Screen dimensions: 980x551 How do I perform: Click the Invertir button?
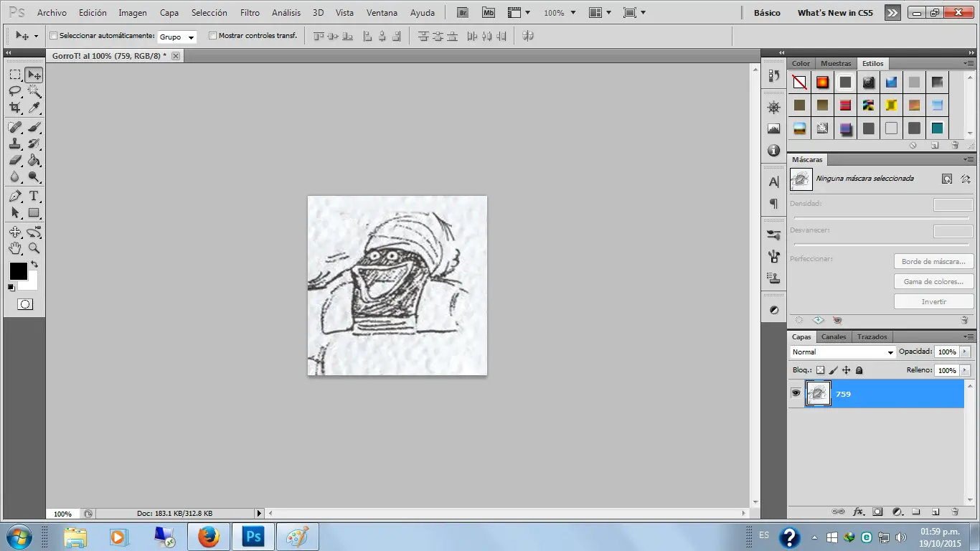pyautogui.click(x=933, y=302)
